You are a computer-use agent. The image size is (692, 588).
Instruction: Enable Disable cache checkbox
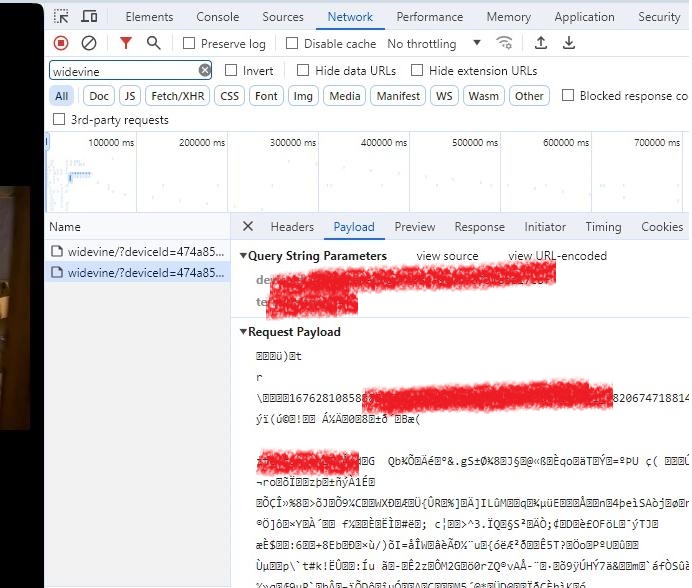pyautogui.click(x=292, y=43)
